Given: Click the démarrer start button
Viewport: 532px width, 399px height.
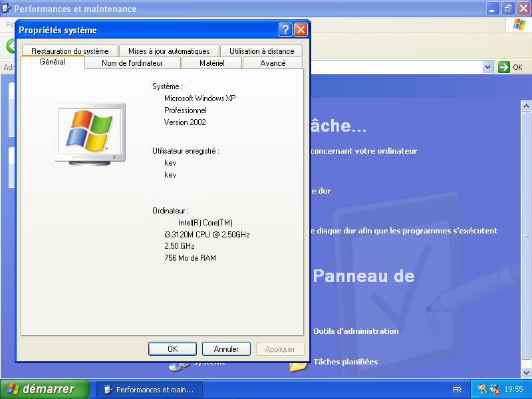Looking at the screenshot, I should (45, 389).
